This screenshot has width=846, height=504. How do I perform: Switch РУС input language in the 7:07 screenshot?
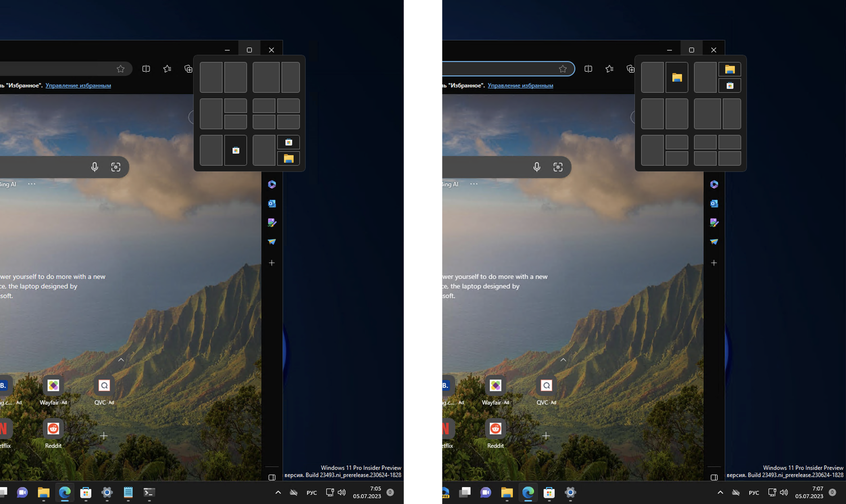tap(754, 493)
